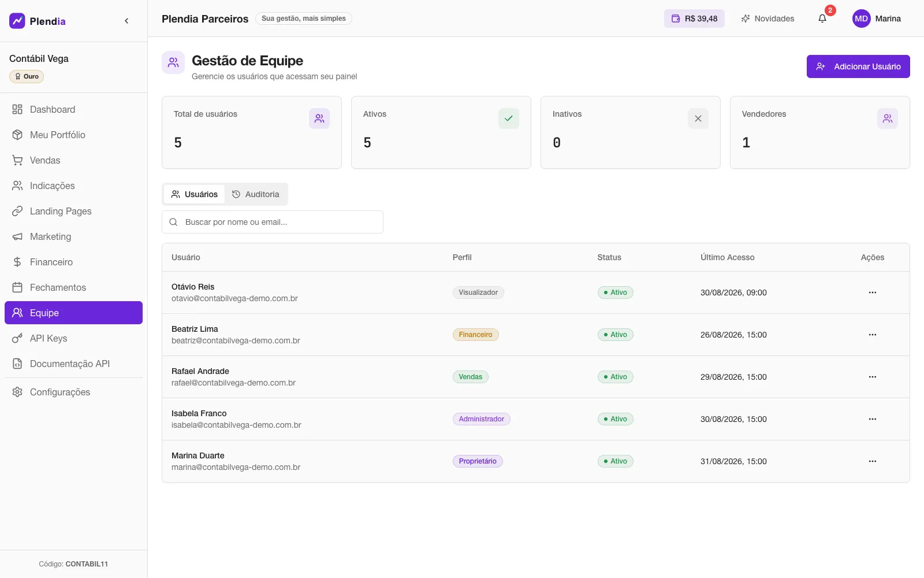Open Indicações in the sidebar
The image size is (924, 578).
[73, 186]
